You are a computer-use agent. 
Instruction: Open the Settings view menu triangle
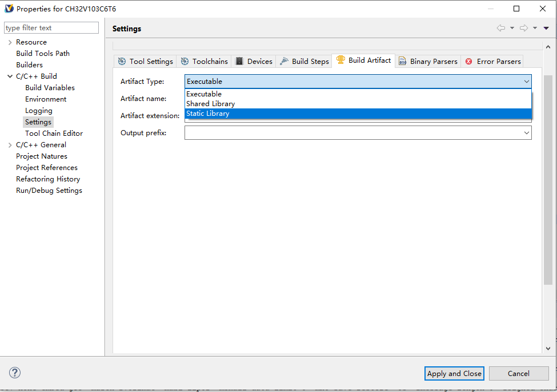click(x=546, y=28)
